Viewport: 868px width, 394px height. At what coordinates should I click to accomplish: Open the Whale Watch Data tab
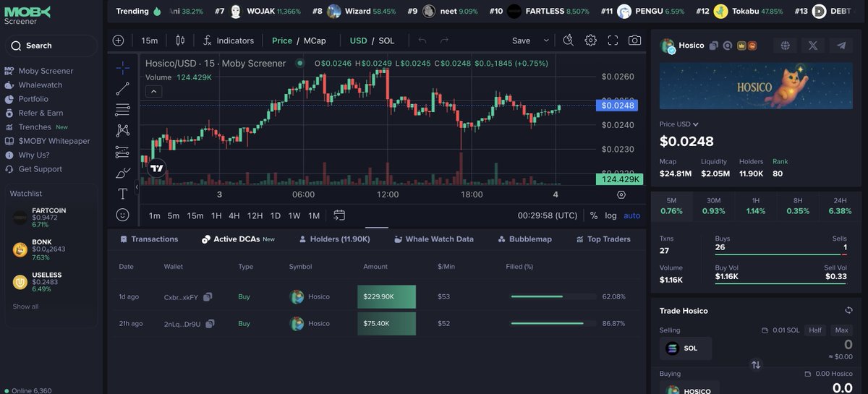click(x=433, y=239)
